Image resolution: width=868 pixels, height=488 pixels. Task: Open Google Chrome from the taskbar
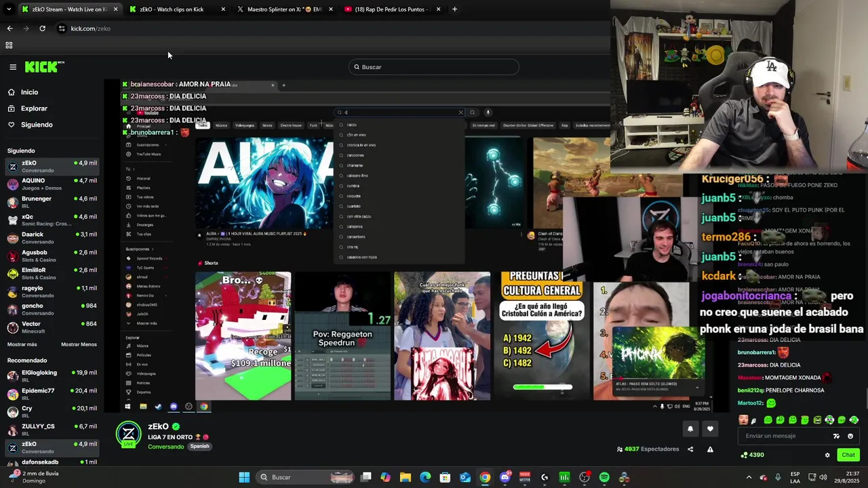[485, 477]
